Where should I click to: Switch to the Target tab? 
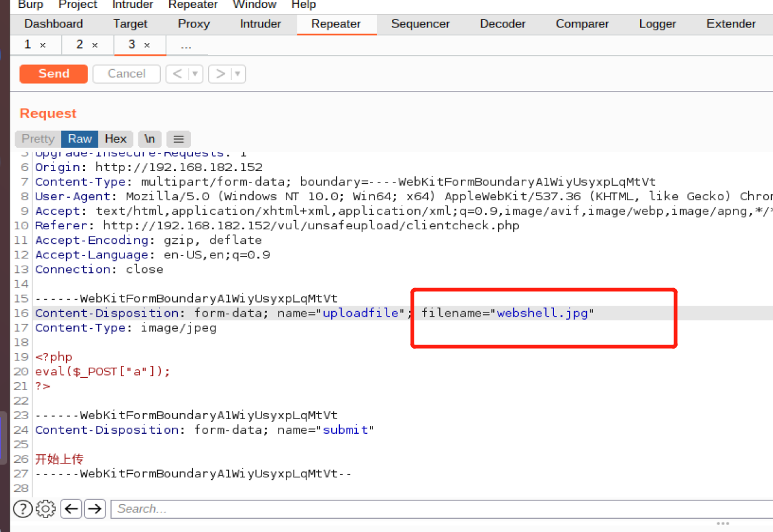point(130,24)
